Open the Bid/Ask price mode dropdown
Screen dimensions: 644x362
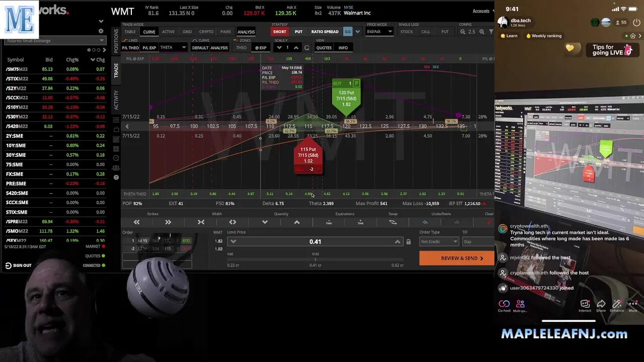coord(380,32)
